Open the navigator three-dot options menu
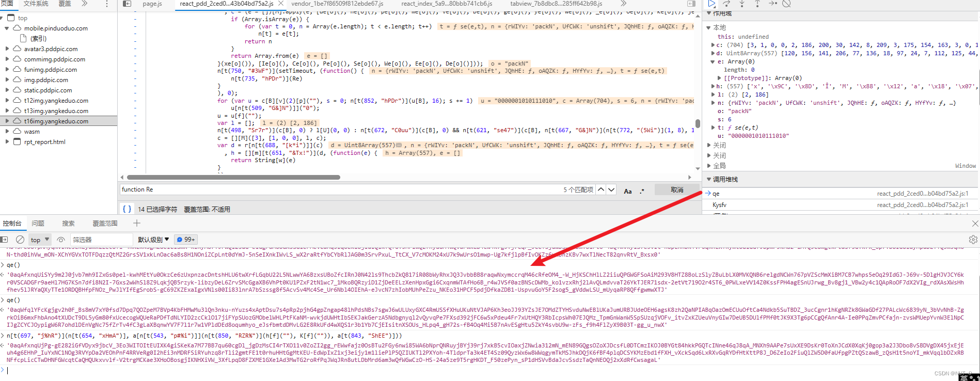 tap(107, 4)
